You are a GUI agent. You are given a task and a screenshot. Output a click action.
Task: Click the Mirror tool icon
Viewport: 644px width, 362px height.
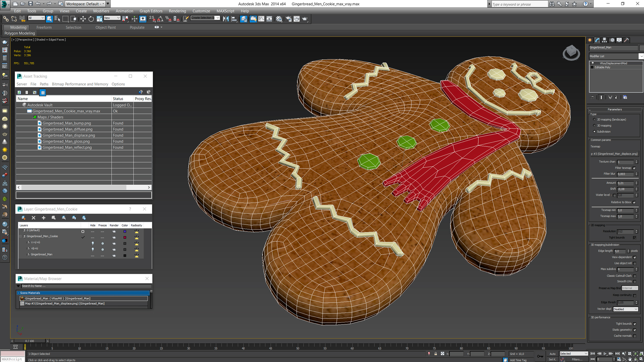point(226,19)
